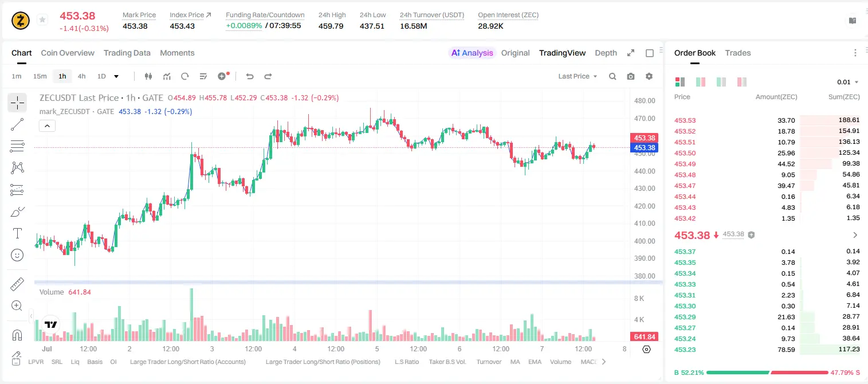Switch chart to Depth view
This screenshot has width=868, height=384.
(x=606, y=53)
